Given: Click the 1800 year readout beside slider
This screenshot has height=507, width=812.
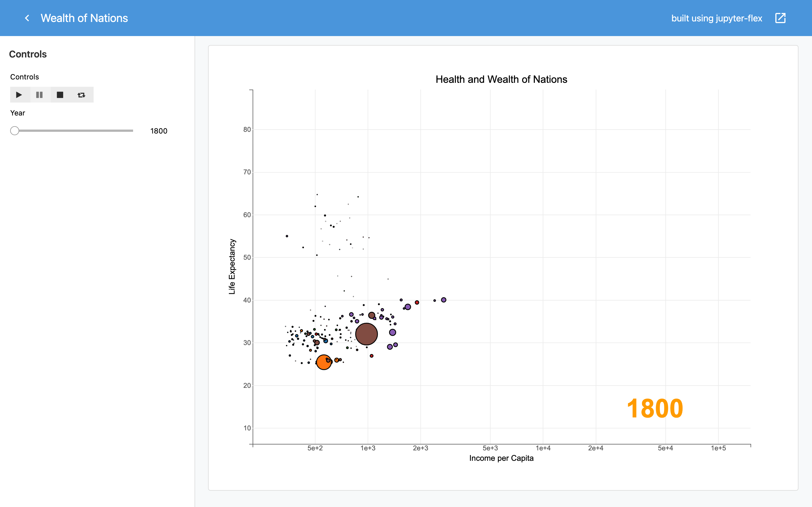Looking at the screenshot, I should coord(159,131).
